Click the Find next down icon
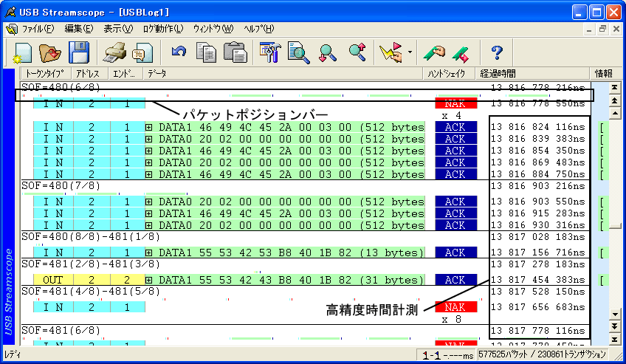Image resolution: width=626 pixels, height=364 pixels. click(327, 52)
